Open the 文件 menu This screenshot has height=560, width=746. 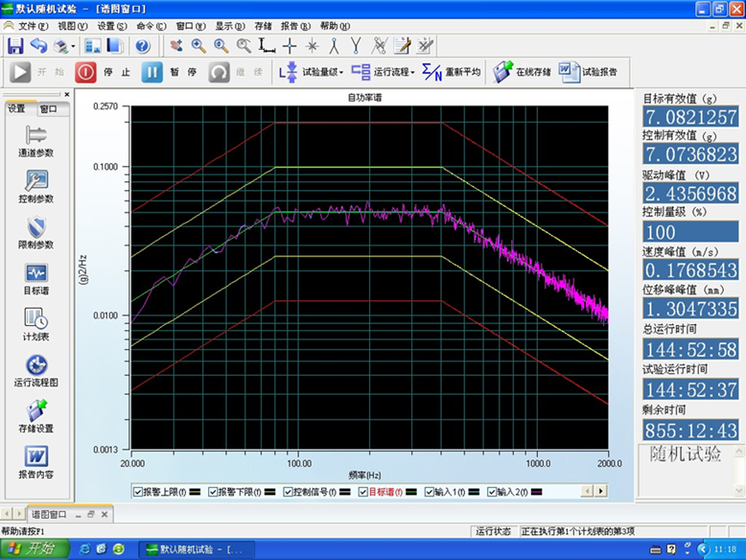32,26
